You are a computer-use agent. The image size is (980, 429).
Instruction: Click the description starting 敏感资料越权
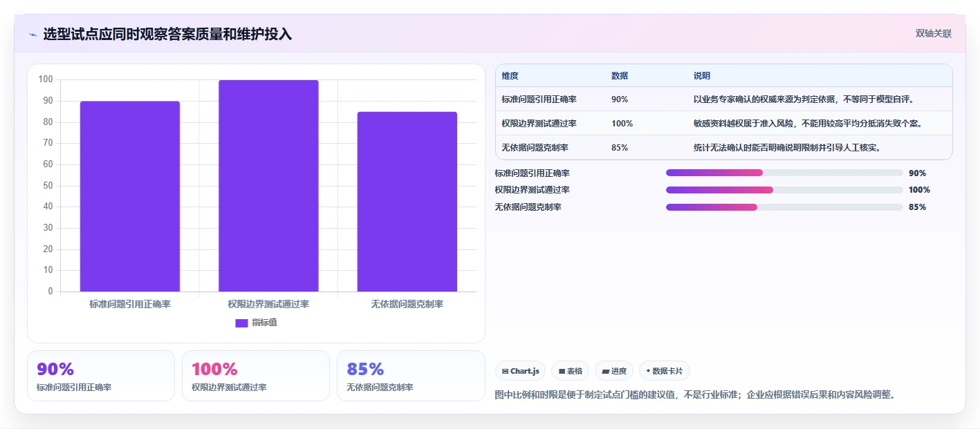(x=809, y=124)
